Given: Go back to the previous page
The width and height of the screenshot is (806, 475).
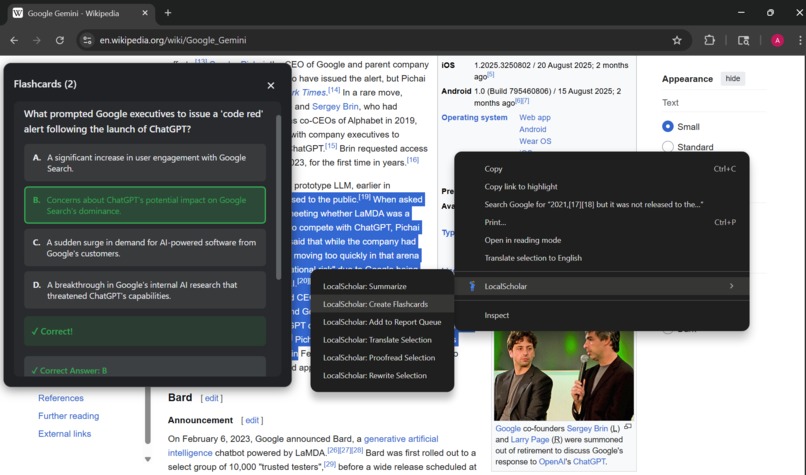Looking at the screenshot, I should 14,40.
